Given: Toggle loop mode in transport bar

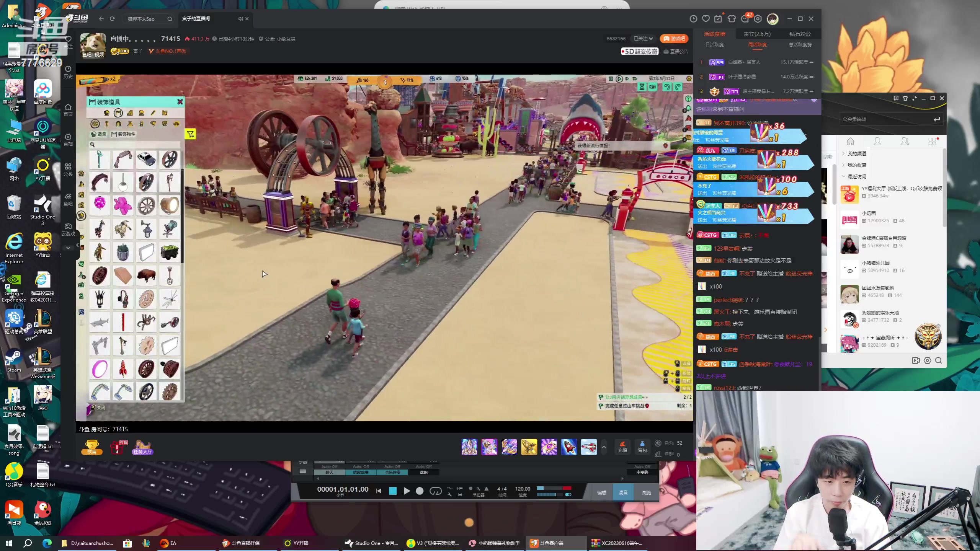Looking at the screenshot, I should tap(436, 491).
